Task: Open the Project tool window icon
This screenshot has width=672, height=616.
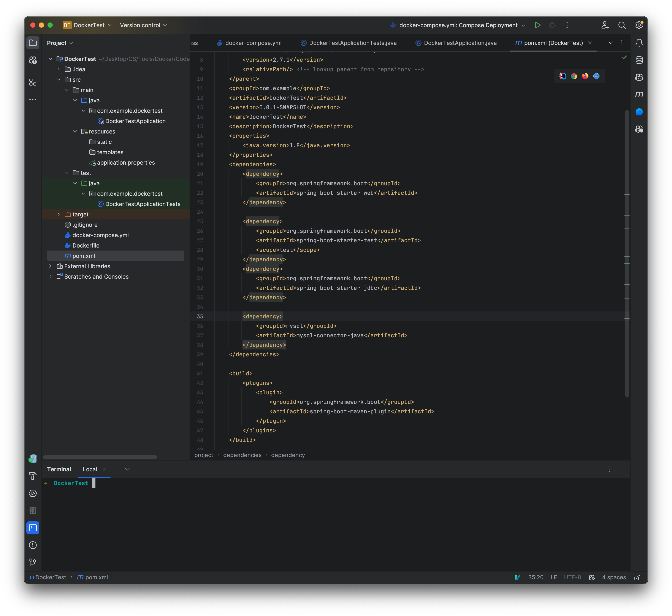Action: tap(33, 43)
